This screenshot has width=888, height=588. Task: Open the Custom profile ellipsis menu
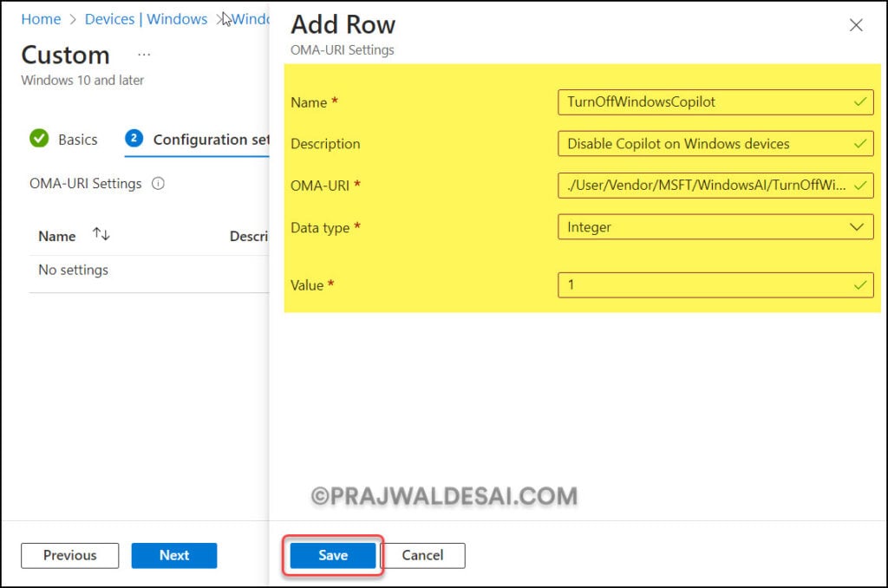[x=144, y=55]
